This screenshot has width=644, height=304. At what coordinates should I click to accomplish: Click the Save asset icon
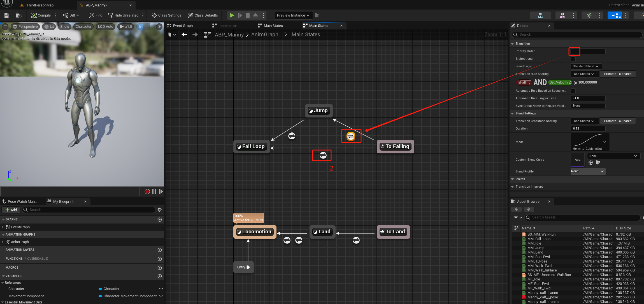click(6, 15)
